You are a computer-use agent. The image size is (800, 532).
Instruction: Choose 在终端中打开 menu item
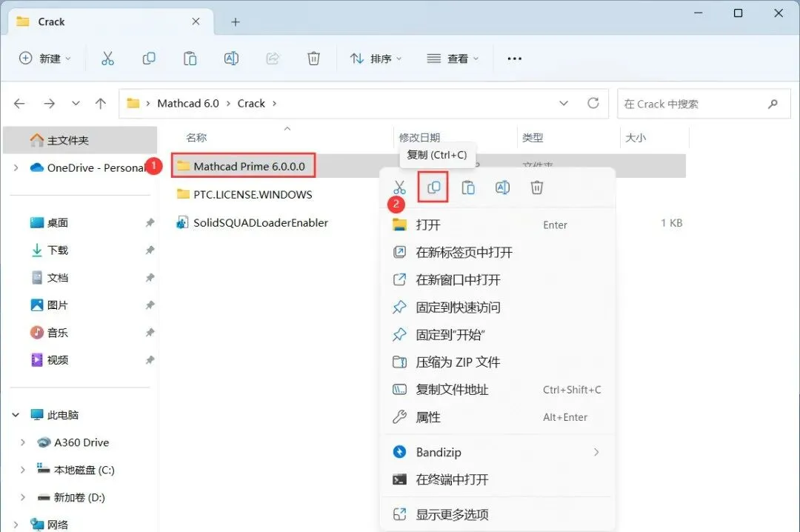(498, 480)
